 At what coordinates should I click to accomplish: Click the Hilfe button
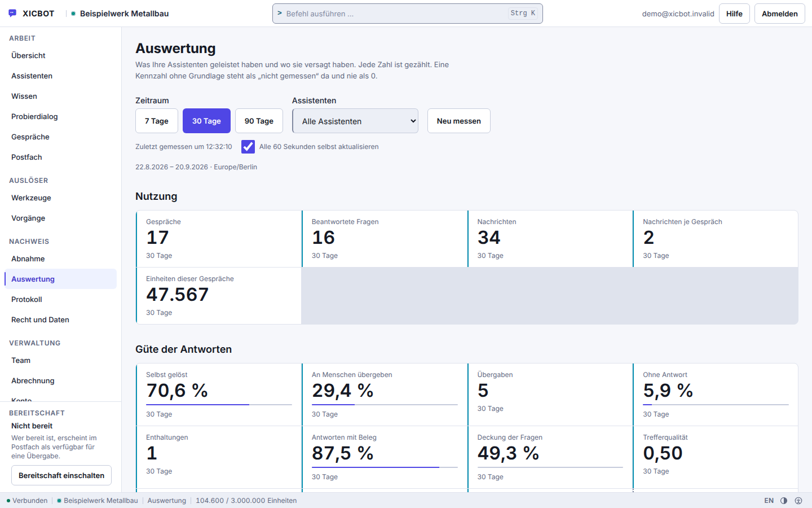click(x=734, y=14)
